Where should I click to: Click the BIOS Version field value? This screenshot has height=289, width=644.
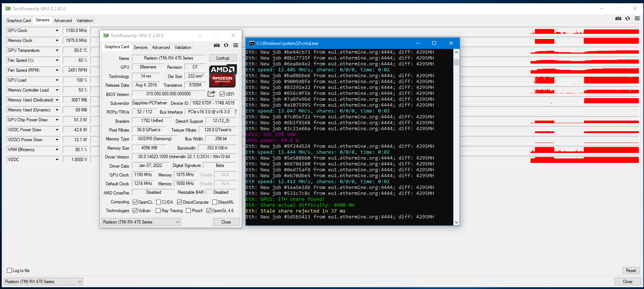(169, 94)
